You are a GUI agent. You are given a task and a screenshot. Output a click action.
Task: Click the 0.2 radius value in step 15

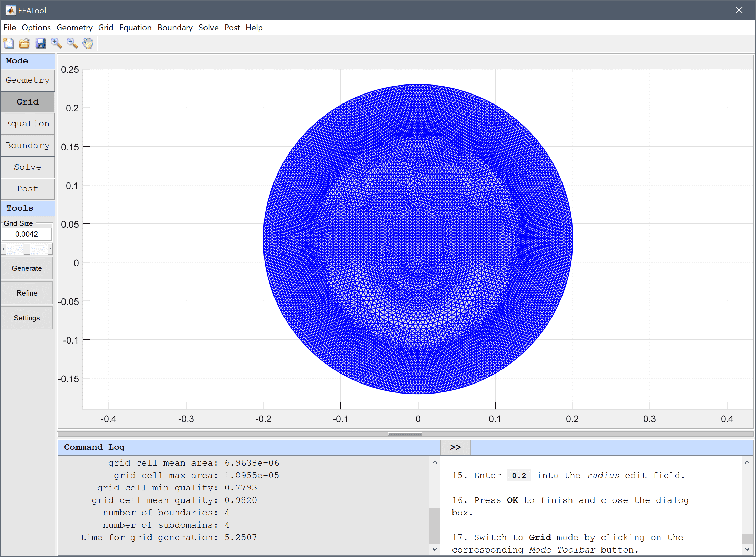click(519, 476)
